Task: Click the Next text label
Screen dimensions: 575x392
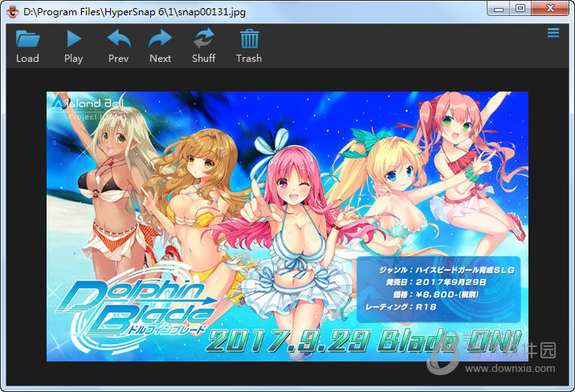Action: 161,59
